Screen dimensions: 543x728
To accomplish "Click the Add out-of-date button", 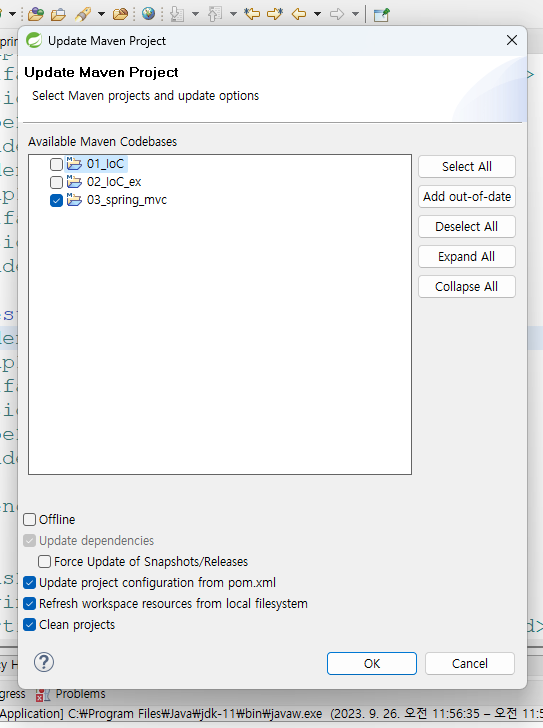I will tap(466, 196).
